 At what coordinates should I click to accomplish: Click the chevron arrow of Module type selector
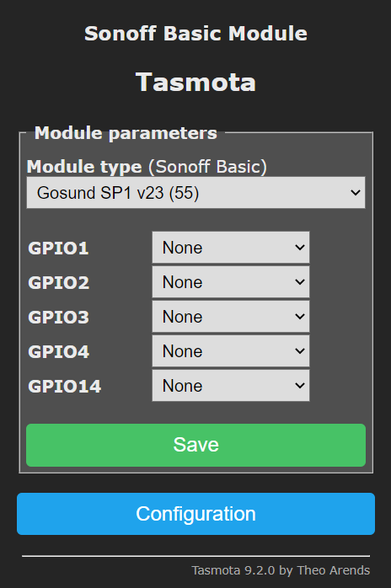(356, 193)
